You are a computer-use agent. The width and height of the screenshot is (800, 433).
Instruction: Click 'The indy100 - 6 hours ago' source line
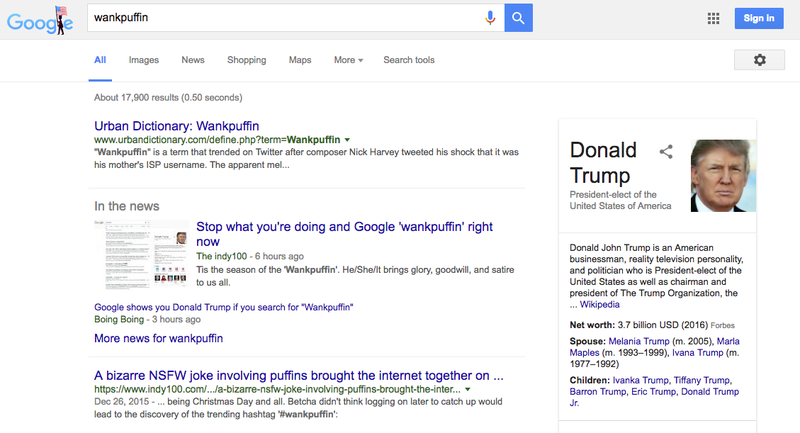click(249, 256)
